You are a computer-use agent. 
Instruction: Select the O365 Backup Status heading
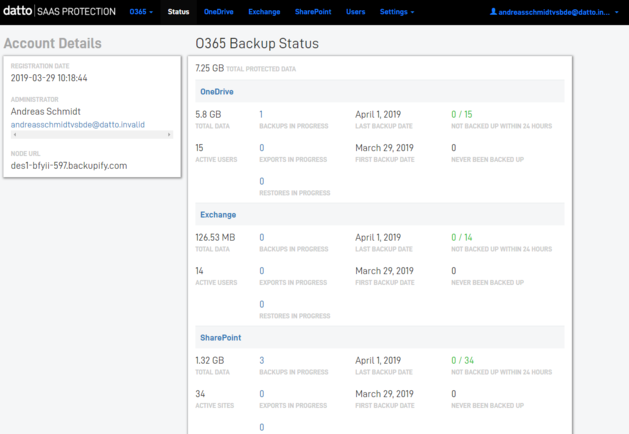[x=257, y=43]
